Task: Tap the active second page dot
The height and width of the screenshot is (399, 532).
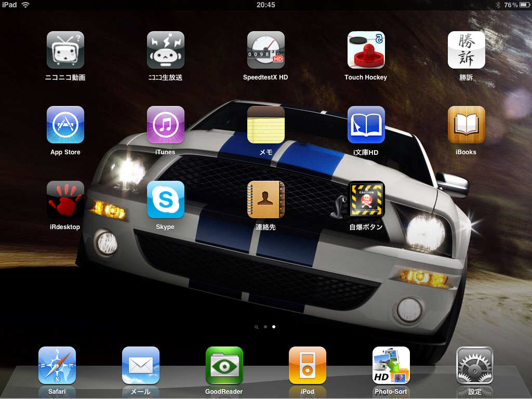Action: 274,327
